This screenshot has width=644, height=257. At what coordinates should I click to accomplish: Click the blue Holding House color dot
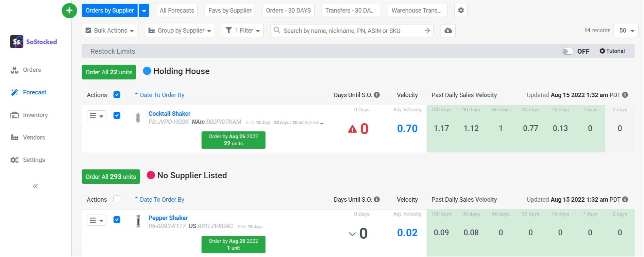click(147, 71)
